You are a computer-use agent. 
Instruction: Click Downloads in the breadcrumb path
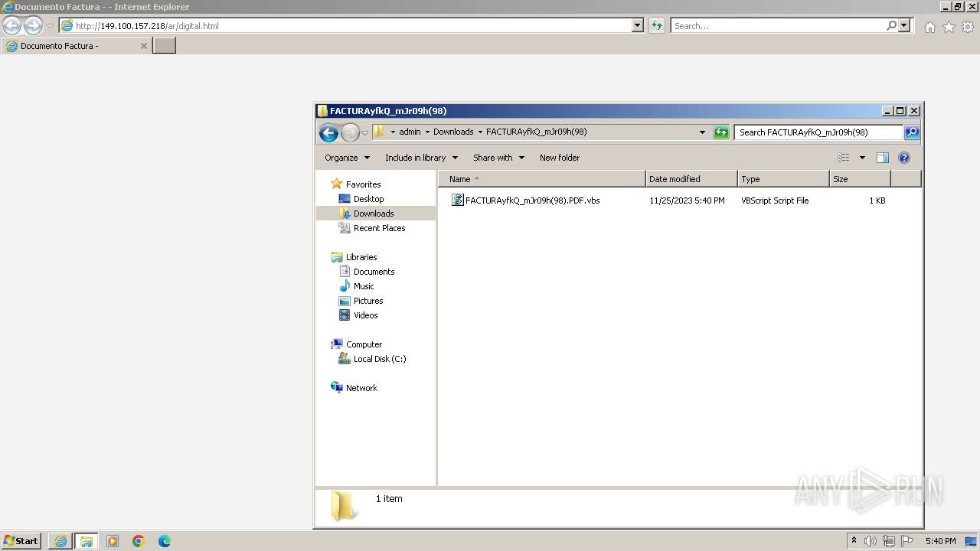pyautogui.click(x=453, y=132)
